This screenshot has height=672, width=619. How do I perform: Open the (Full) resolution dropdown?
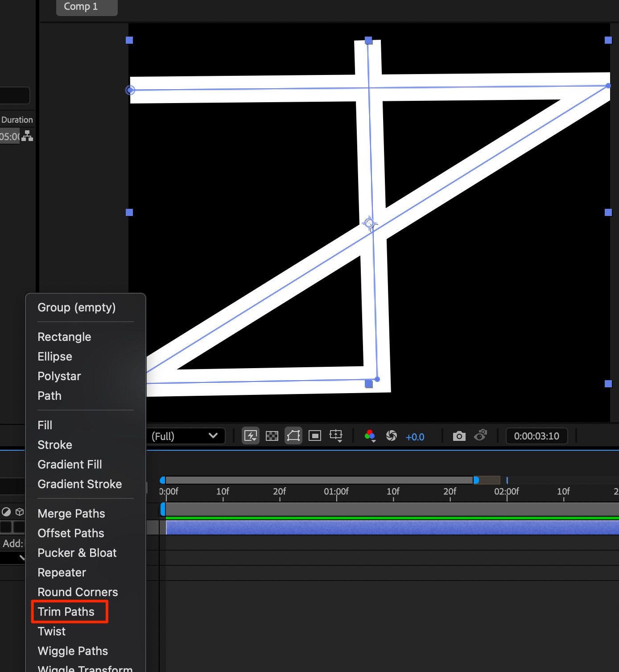click(x=185, y=436)
